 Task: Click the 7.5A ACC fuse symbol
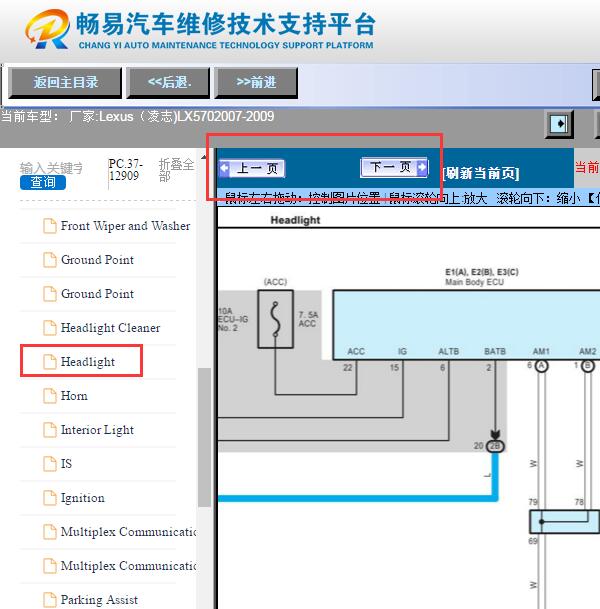pyautogui.click(x=275, y=319)
